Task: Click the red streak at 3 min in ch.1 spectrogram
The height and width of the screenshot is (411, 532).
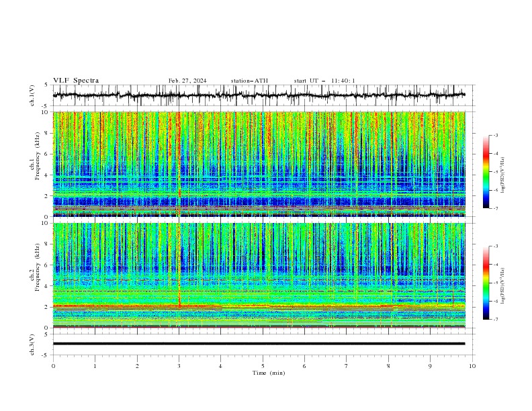Action: [179, 164]
